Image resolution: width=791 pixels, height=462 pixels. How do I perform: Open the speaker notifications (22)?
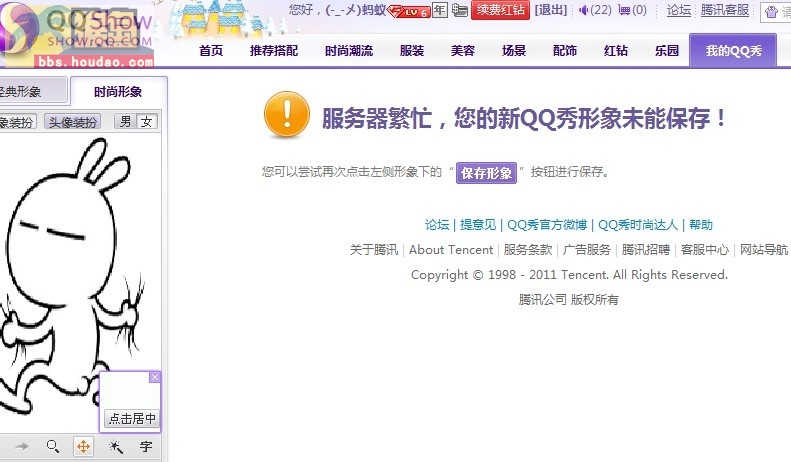point(595,10)
